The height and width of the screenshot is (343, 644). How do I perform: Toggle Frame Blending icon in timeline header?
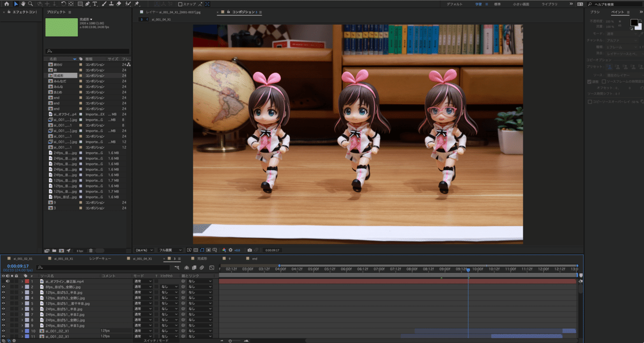(194, 267)
